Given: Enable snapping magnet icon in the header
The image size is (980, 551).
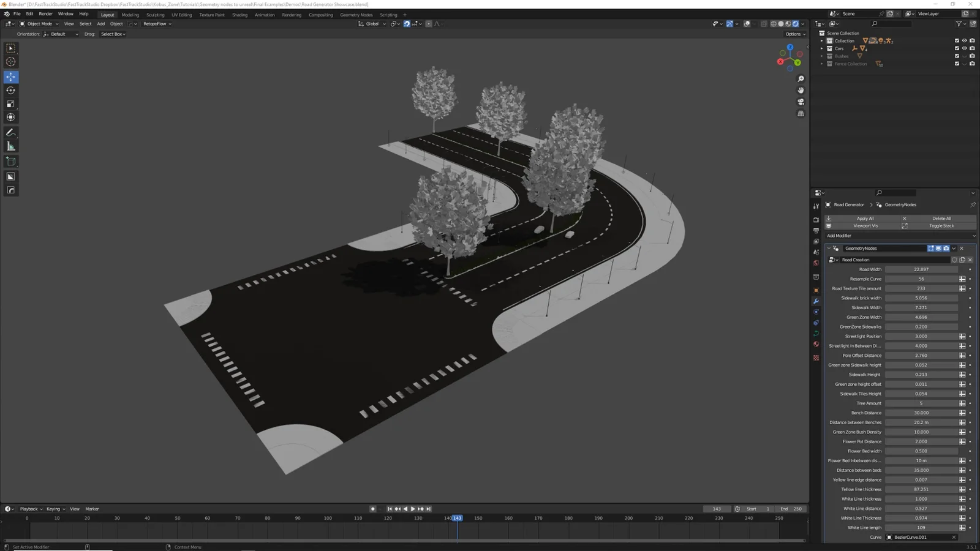Looking at the screenshot, I should (407, 24).
